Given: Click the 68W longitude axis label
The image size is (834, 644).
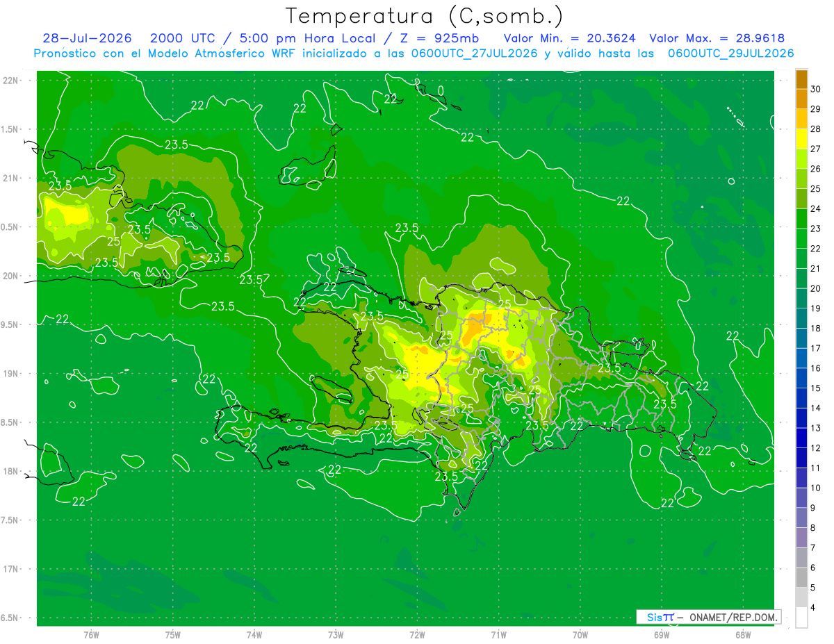Looking at the screenshot, I should click(743, 634).
